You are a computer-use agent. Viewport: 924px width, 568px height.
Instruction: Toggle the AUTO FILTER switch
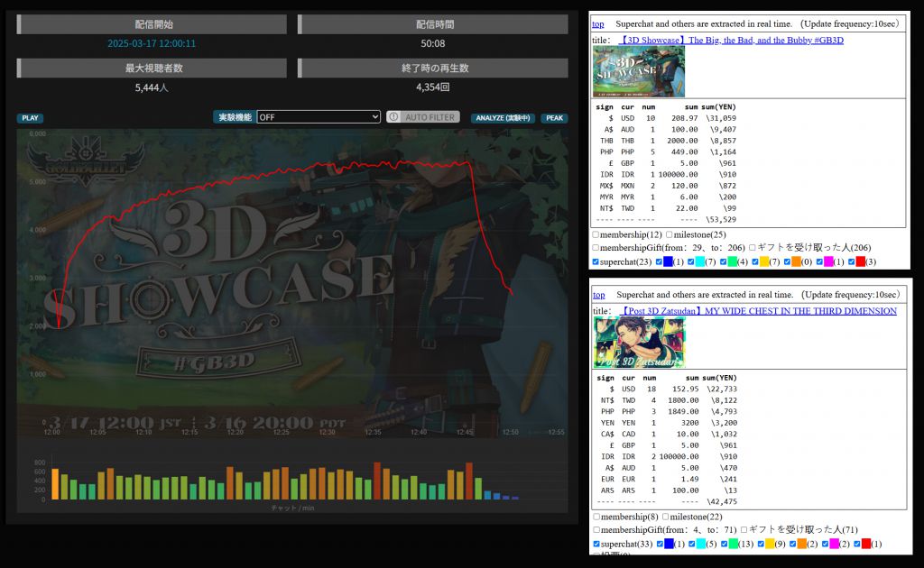(422, 117)
